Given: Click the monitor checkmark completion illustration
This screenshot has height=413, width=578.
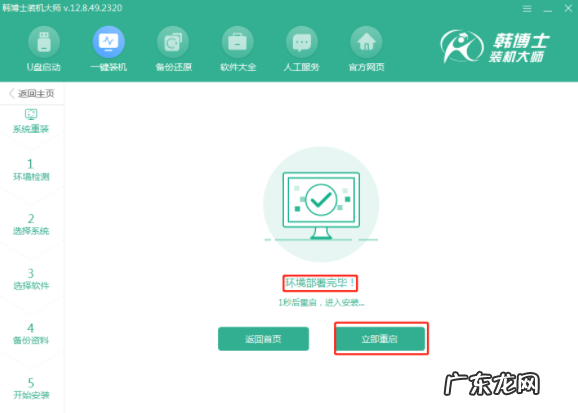Looking at the screenshot, I should tap(321, 204).
